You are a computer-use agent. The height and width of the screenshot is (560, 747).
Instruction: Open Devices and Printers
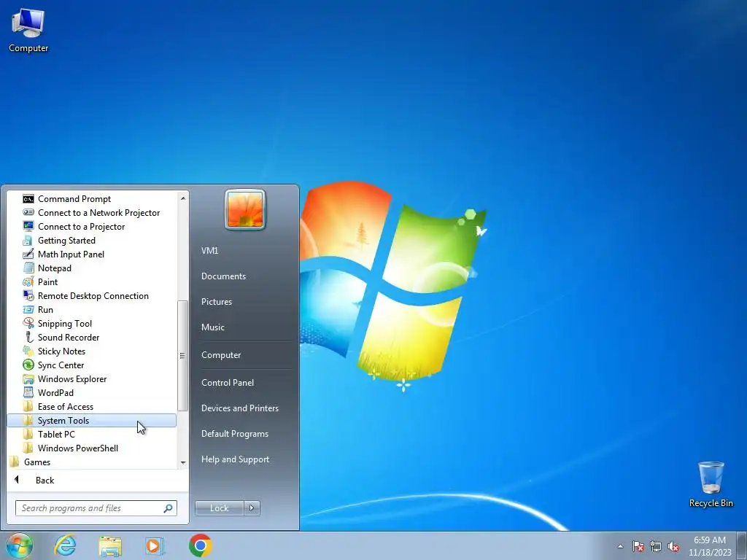tap(240, 408)
